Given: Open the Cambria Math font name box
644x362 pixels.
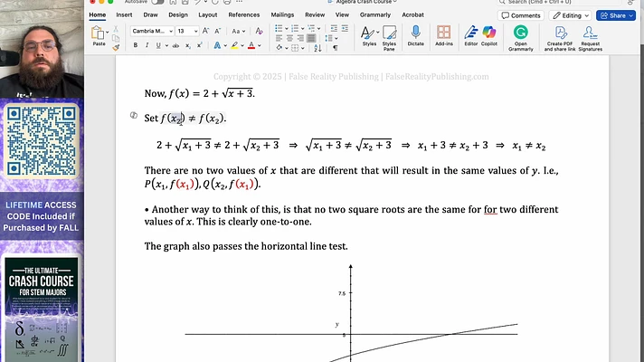Looking at the screenshot, I should click(152, 32).
